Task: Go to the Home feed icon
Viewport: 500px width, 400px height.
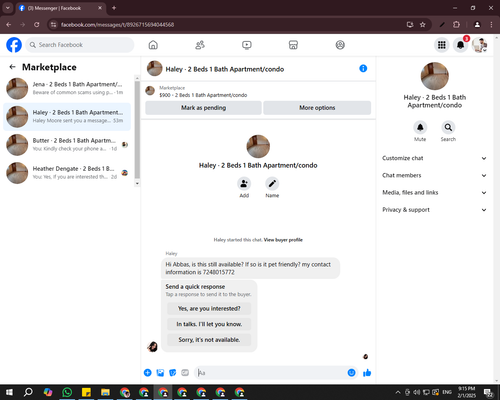Action: [153, 45]
